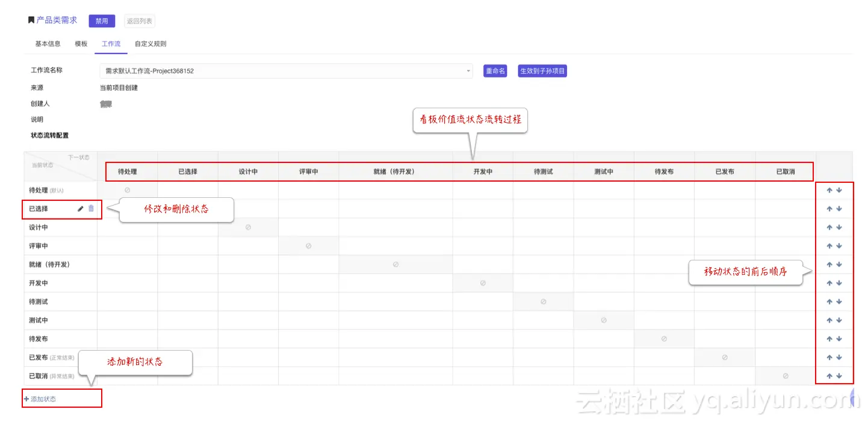Click the bookmark icon beside 产品类需求
This screenshot has height=421, width=868.
pyautogui.click(x=31, y=20)
